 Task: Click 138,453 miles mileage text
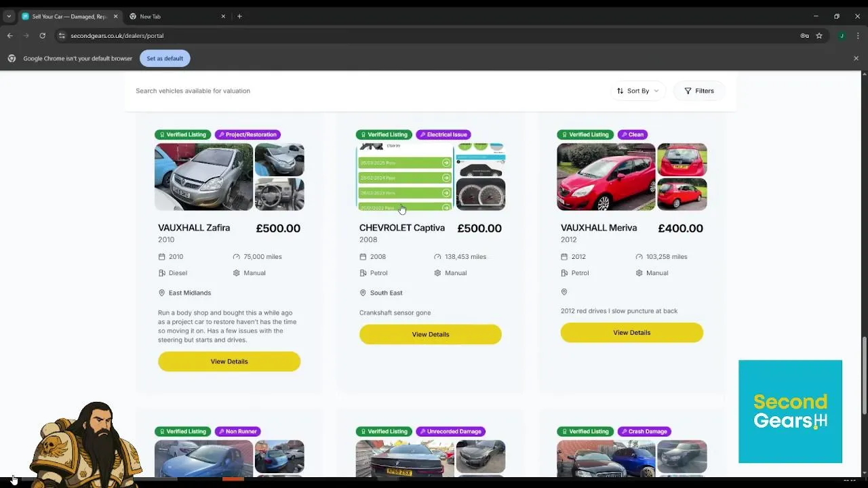[x=466, y=257]
